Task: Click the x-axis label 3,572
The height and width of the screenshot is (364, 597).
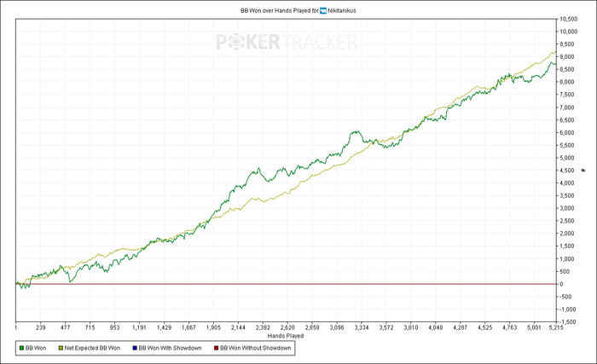Action: [386, 327]
